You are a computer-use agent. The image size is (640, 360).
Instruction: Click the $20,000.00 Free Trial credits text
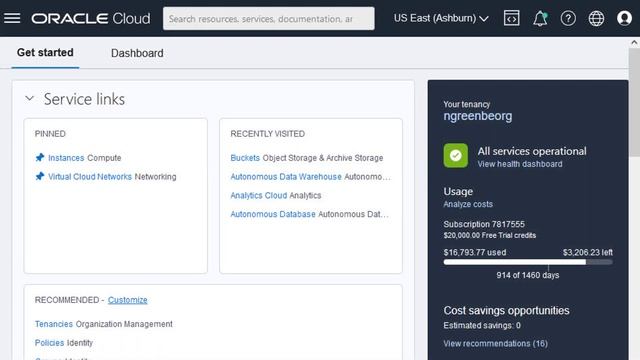point(490,236)
